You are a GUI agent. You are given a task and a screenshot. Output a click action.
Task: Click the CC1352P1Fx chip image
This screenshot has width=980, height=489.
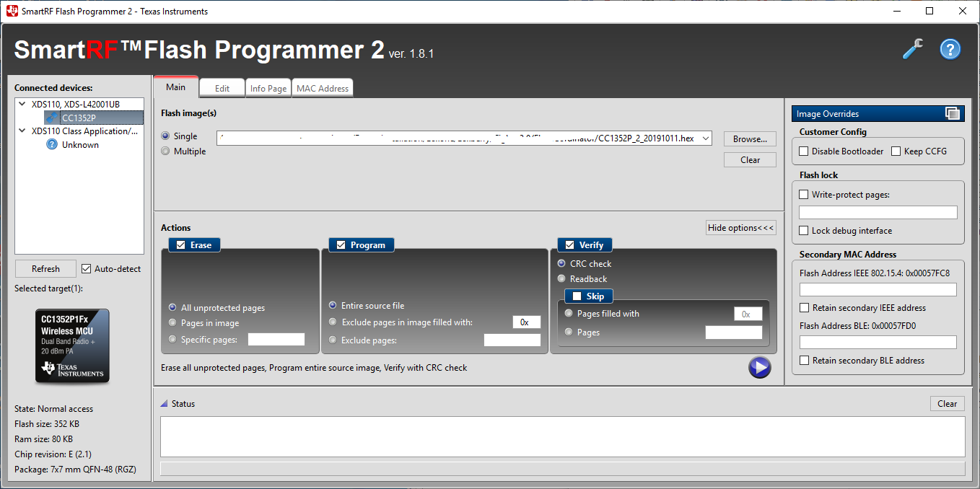coord(73,346)
